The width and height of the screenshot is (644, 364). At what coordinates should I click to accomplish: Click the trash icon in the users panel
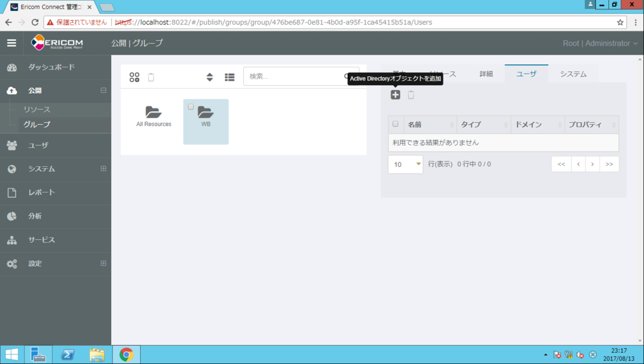[x=412, y=94]
